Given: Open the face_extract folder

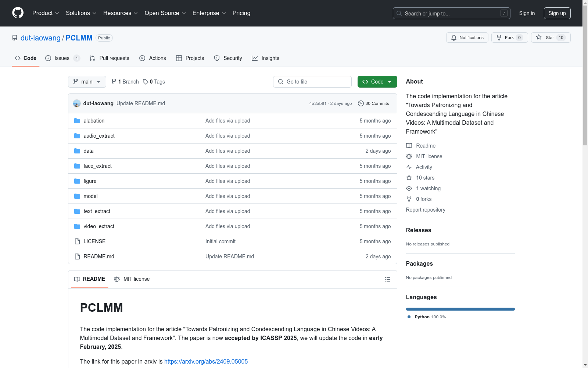Looking at the screenshot, I should pyautogui.click(x=97, y=166).
